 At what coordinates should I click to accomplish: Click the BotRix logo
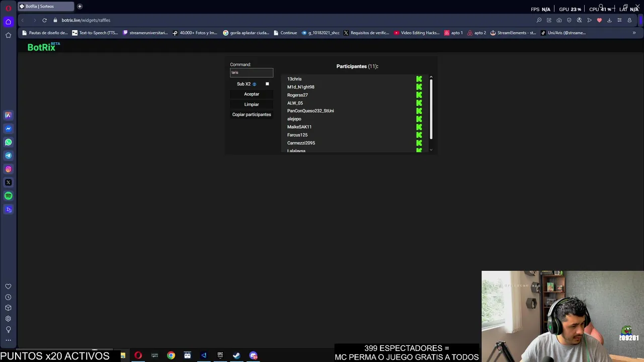[x=43, y=47]
